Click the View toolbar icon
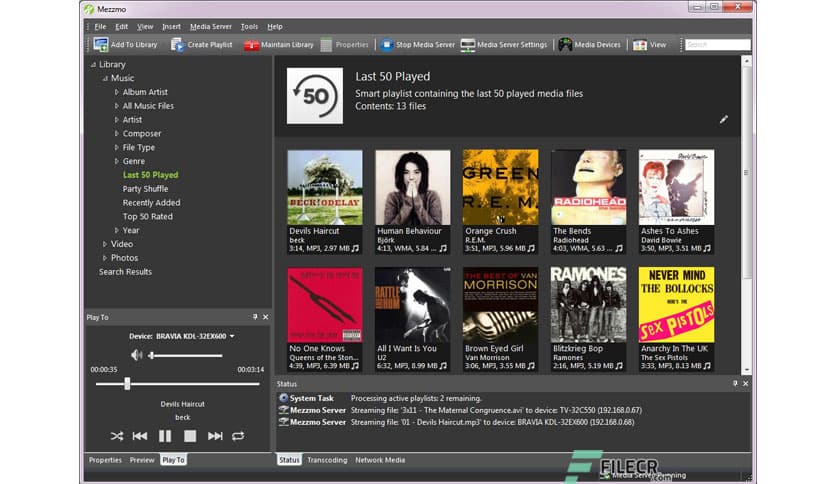This screenshot has width=836, height=484. 640,45
